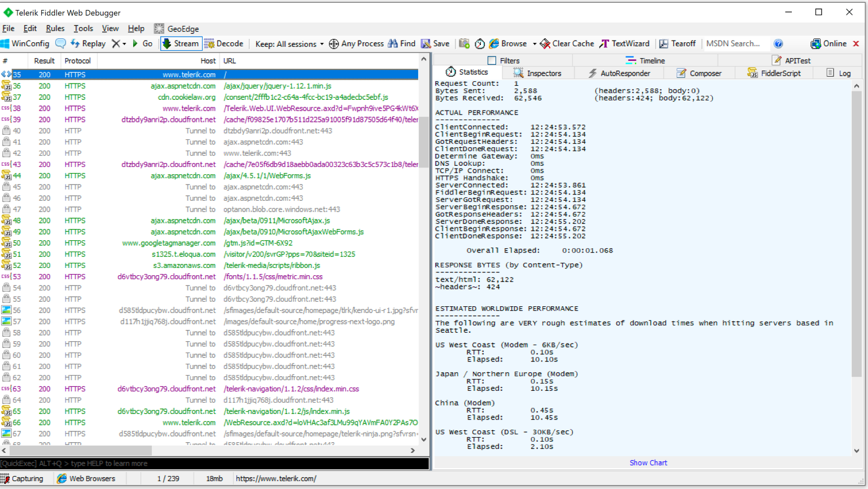Sort sessions by Result column header
This screenshot has width=868, height=489.
(x=44, y=61)
